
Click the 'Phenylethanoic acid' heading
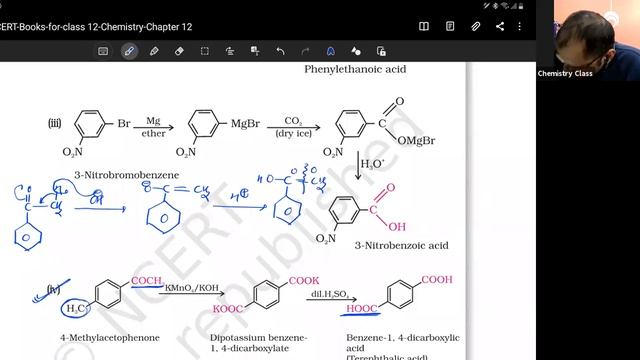point(355,69)
